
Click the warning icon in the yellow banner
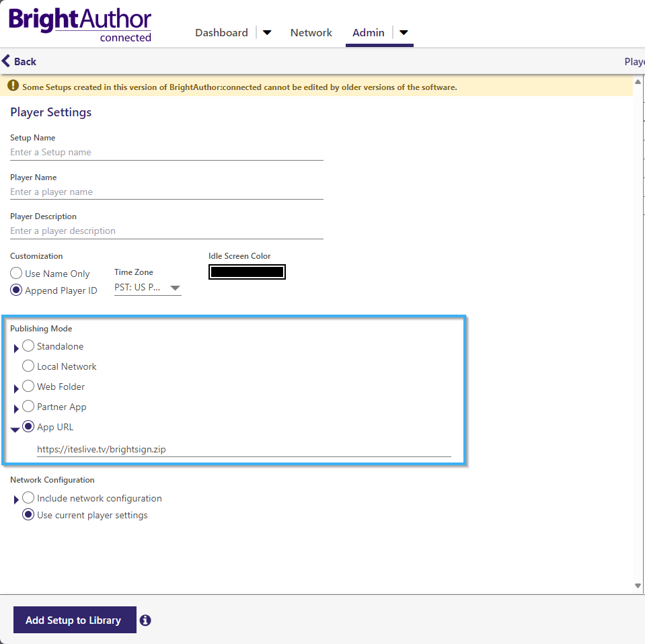coord(13,87)
